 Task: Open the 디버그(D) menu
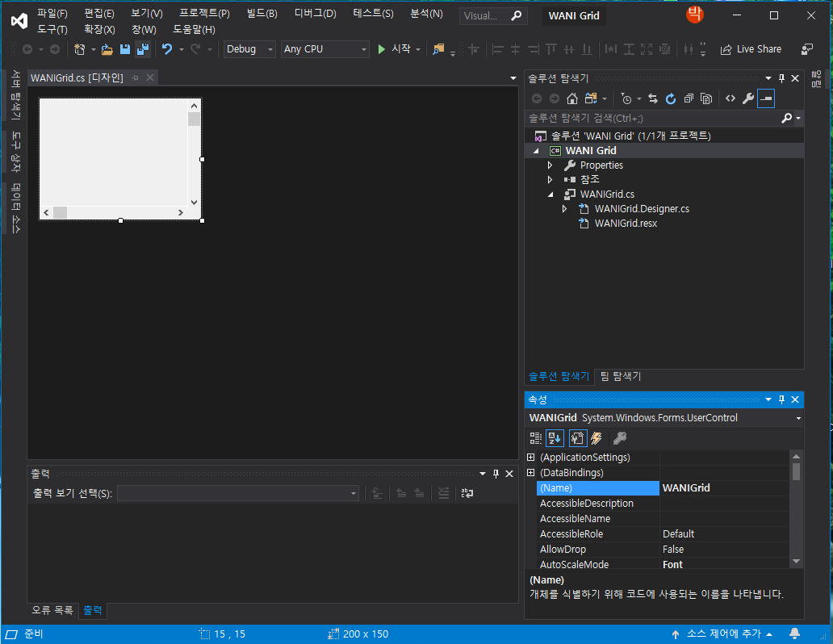[x=316, y=13]
